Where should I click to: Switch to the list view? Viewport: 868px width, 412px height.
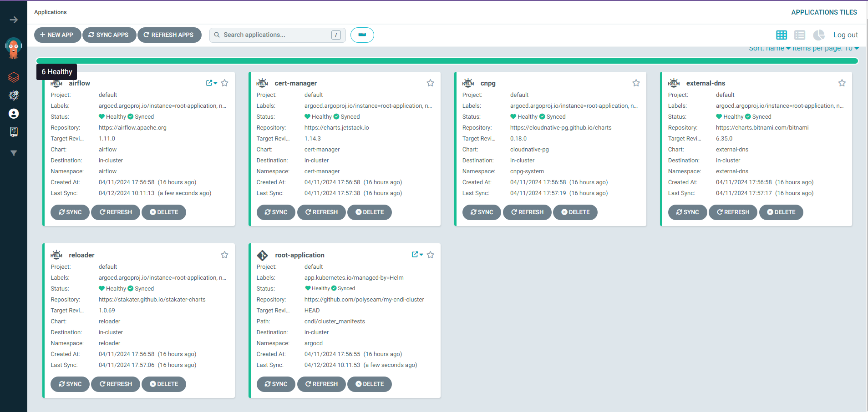tap(800, 35)
